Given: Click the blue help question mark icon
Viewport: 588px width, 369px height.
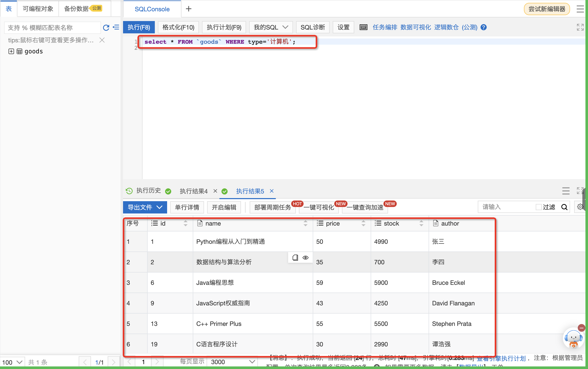Looking at the screenshot, I should pos(484,27).
